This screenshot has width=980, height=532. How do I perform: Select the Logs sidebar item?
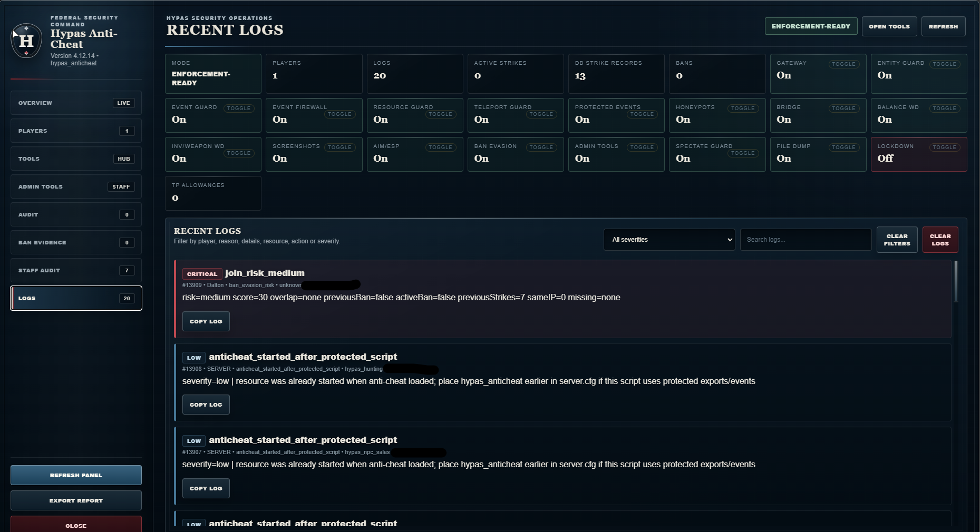[76, 298]
